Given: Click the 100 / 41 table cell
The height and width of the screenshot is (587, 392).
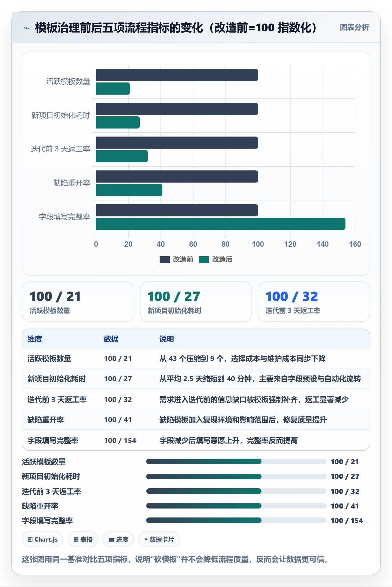Looking at the screenshot, I should click(118, 420).
